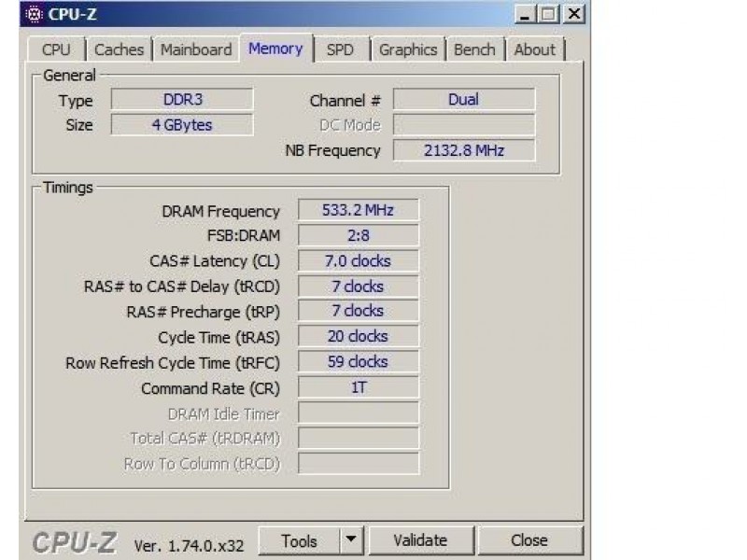Click the Cycle Time (tRAS) label
The width and height of the screenshot is (747, 560).
tap(219, 338)
